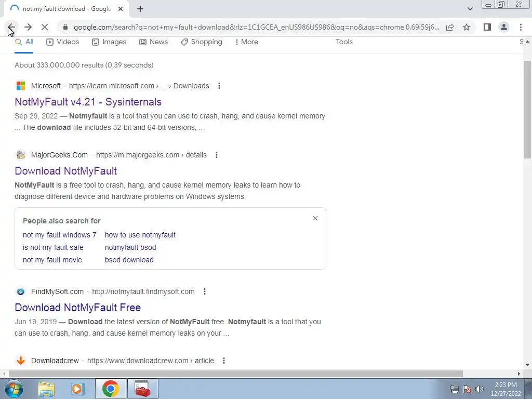Search 'not my fault movie' suggestion
This screenshot has height=399, width=532.
(52, 260)
